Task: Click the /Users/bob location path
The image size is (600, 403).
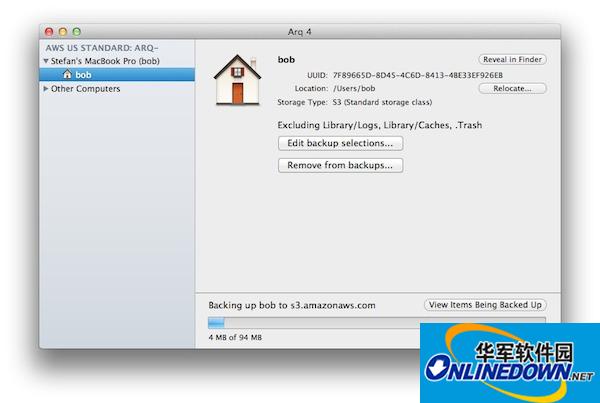Action: click(x=354, y=88)
